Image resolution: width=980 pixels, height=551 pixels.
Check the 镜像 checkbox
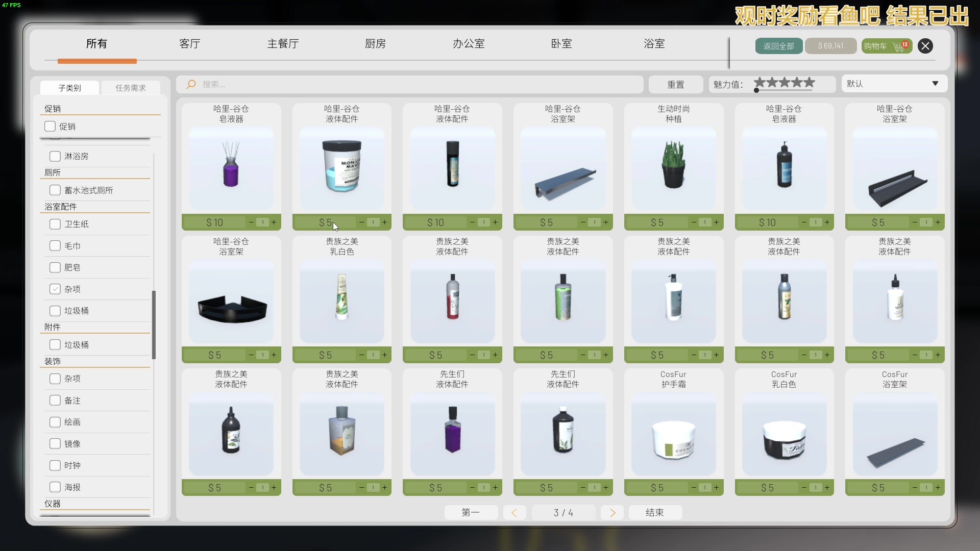pos(55,443)
